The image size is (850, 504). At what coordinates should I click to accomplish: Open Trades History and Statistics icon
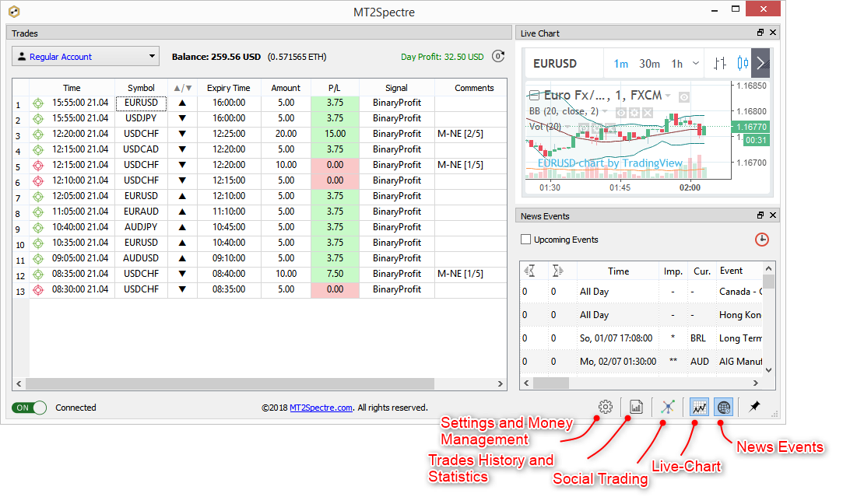coord(637,407)
